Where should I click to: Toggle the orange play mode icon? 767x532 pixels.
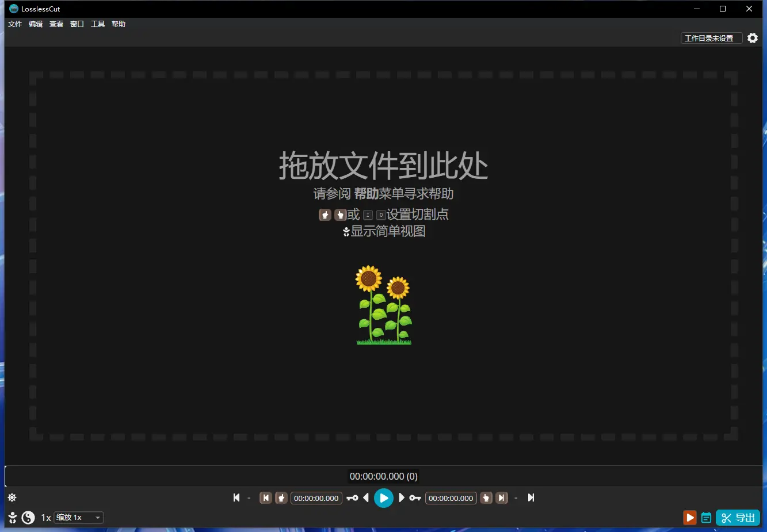689,517
